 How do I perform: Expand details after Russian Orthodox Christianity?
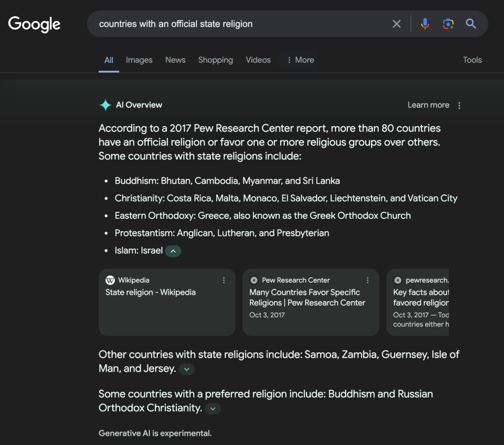click(x=213, y=409)
